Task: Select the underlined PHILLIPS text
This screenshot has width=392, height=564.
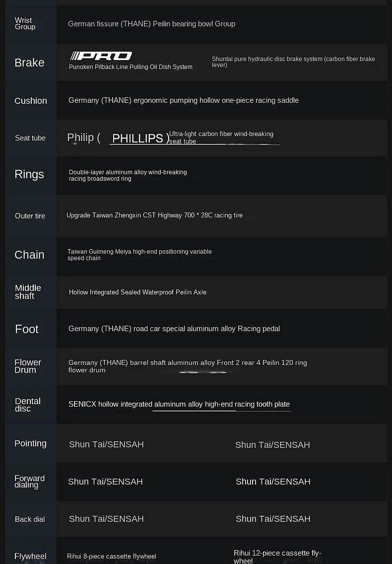Action: pos(138,138)
